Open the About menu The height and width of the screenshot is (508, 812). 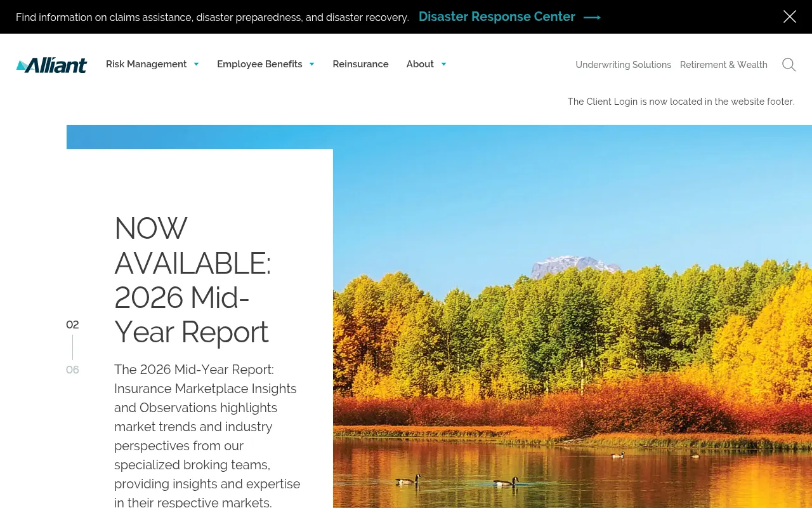(x=420, y=64)
